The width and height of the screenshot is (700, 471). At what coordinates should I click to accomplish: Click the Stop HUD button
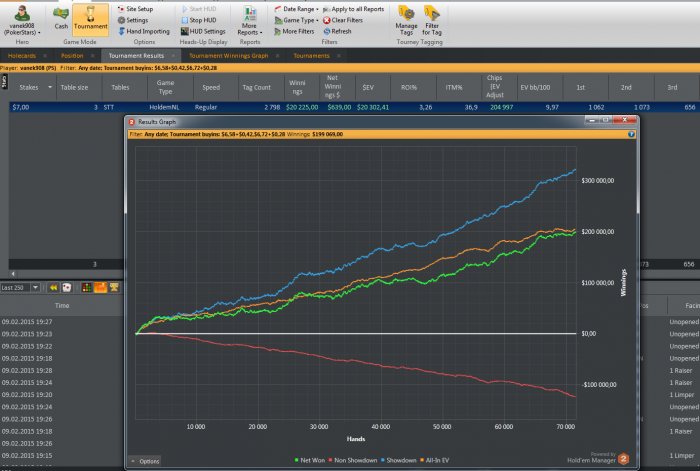click(x=200, y=19)
